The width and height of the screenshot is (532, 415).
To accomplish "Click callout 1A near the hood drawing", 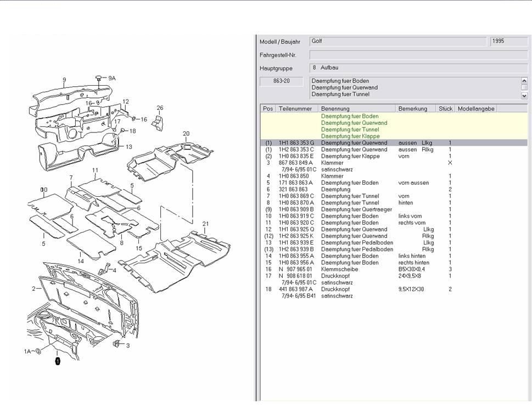I will click(x=27, y=351).
